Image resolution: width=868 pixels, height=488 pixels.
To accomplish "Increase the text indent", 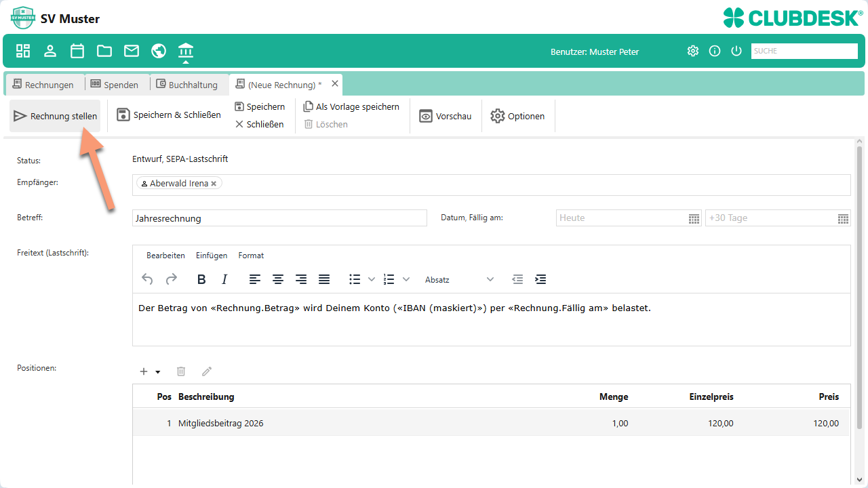I will [x=540, y=279].
